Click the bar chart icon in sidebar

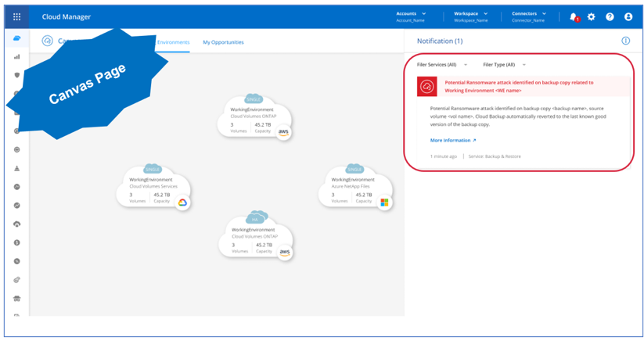(16, 57)
